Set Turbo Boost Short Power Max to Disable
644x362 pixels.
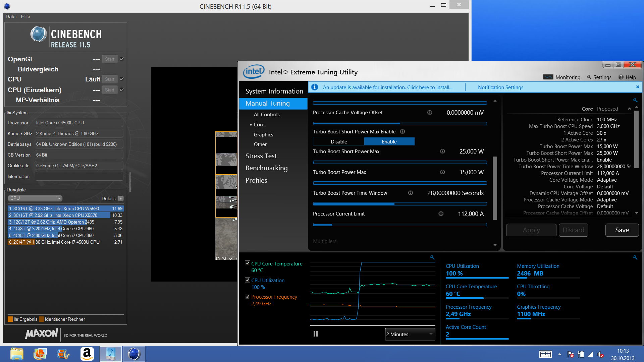coord(339,141)
